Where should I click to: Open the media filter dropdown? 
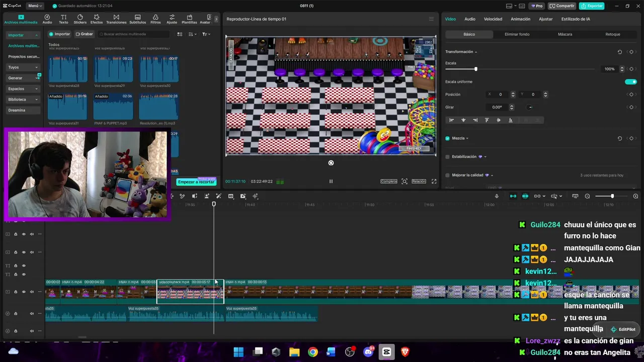point(206,34)
